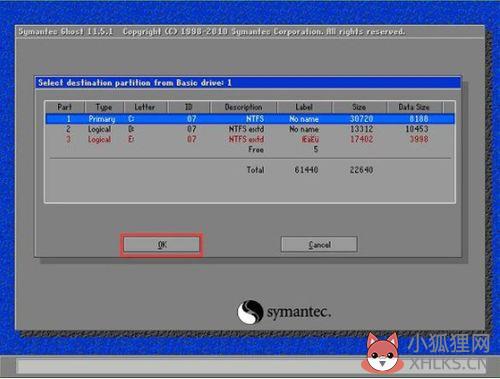Select partition 3 Logical E: row

pyautogui.click(x=250, y=139)
